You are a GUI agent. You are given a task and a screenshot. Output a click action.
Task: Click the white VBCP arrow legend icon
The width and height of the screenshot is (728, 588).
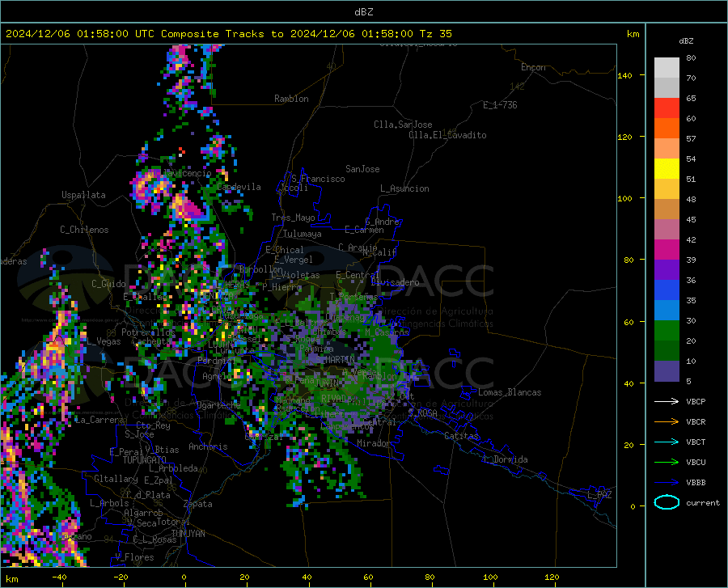[667, 401]
